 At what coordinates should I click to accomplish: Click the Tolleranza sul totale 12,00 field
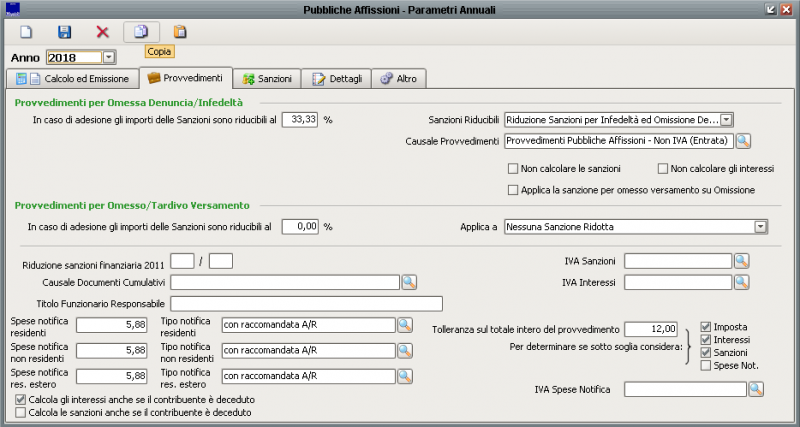point(652,329)
